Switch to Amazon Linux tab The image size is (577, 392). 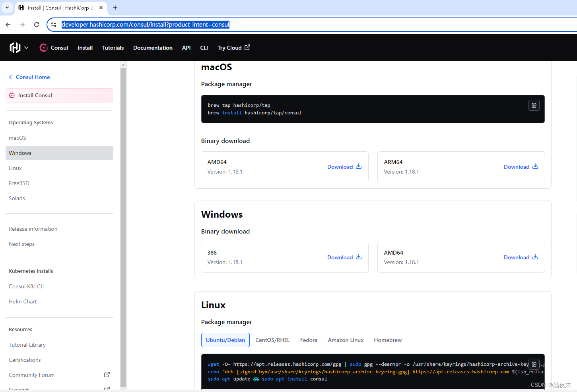click(346, 340)
